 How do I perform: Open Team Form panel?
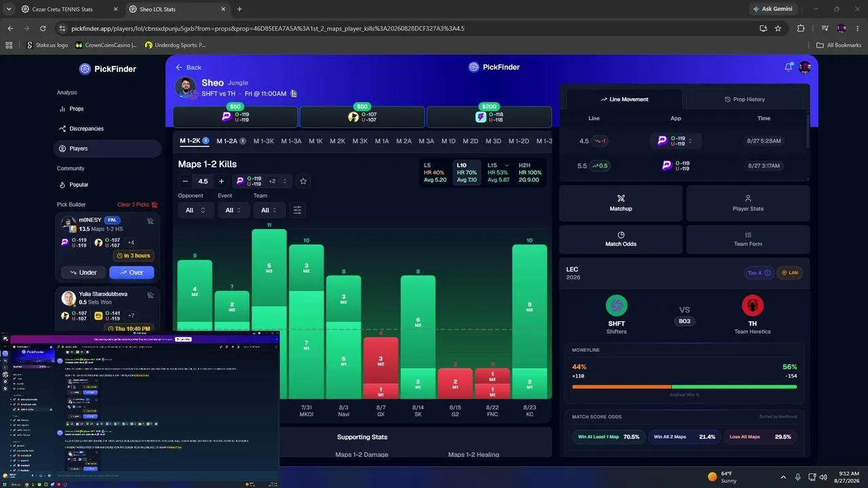748,239
